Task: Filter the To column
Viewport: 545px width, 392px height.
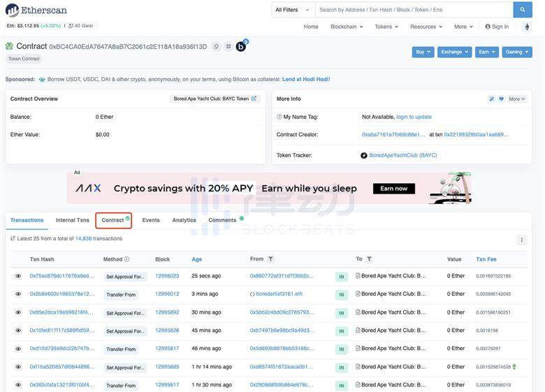Action: 369,259
